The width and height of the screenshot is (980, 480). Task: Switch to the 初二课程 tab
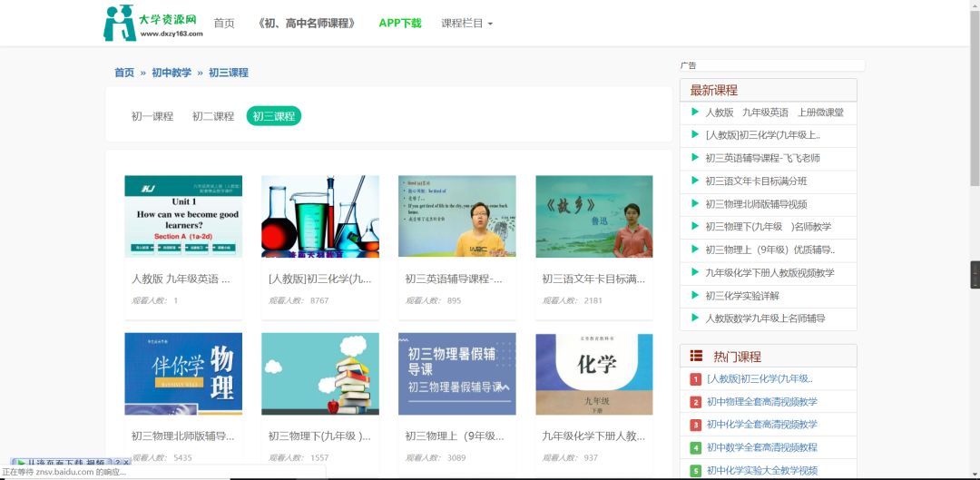pyautogui.click(x=213, y=115)
